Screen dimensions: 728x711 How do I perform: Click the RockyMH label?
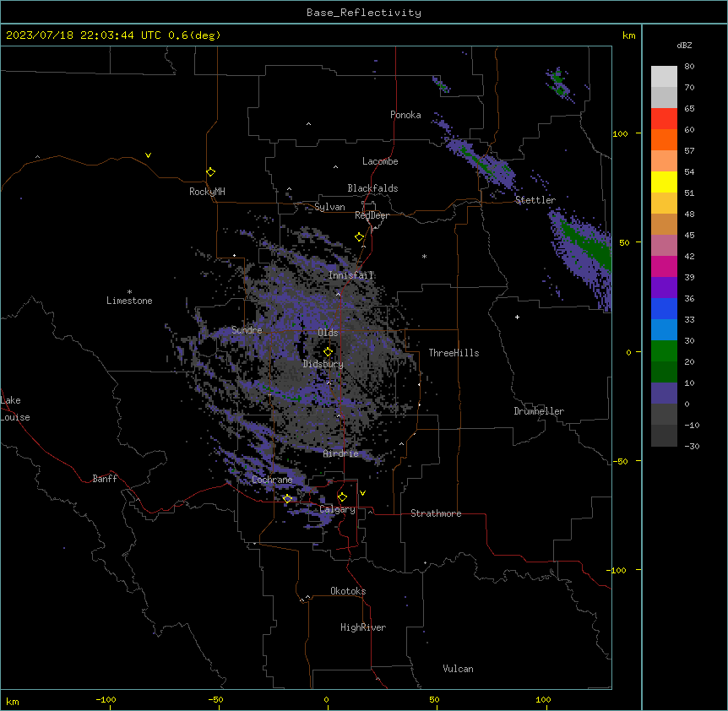pos(207,192)
